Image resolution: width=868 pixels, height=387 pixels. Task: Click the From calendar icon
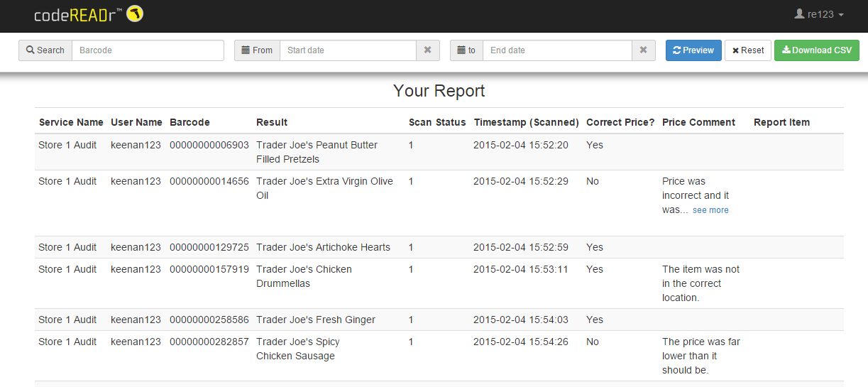(x=246, y=50)
